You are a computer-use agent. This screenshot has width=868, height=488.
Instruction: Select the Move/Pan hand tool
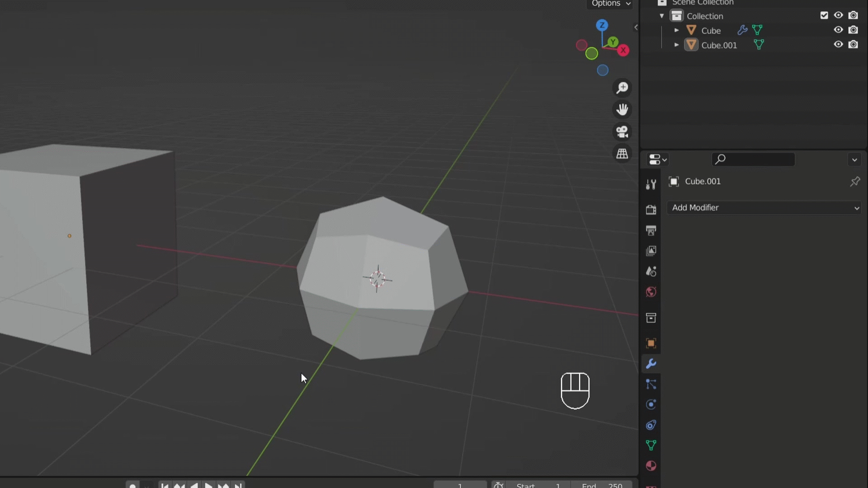622,109
